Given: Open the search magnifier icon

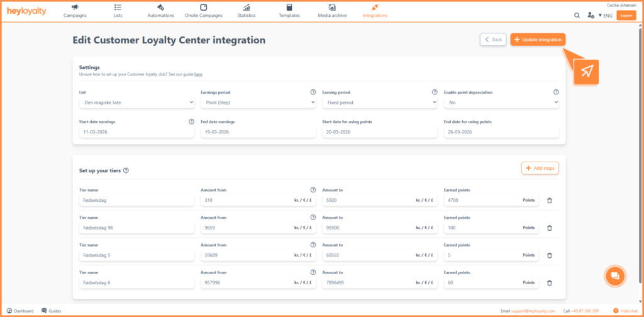Looking at the screenshot, I should [577, 16].
